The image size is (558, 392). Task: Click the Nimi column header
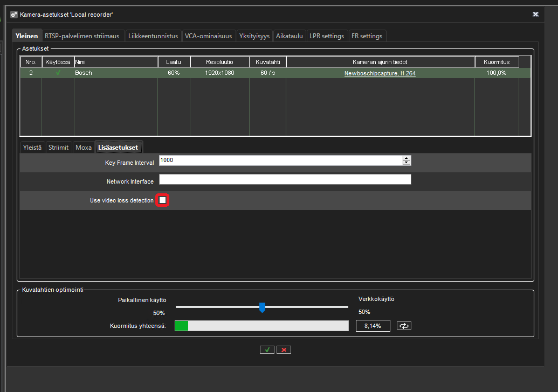[116, 62]
